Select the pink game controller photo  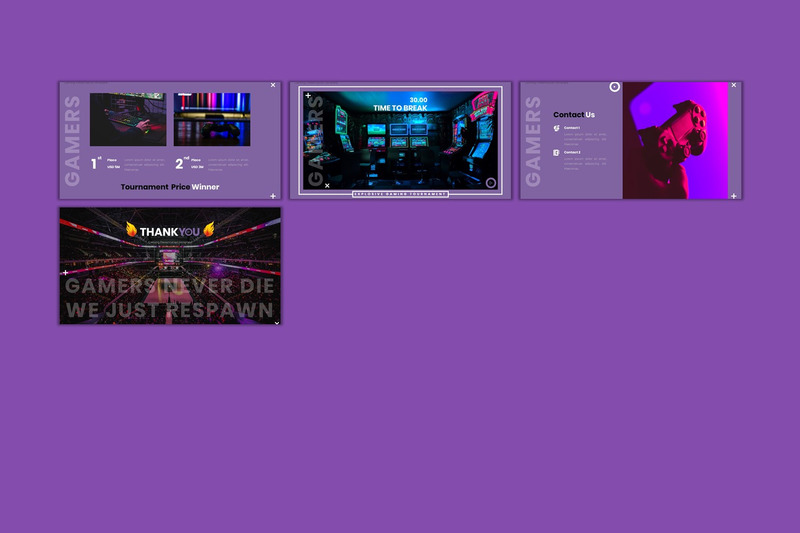coord(675,140)
